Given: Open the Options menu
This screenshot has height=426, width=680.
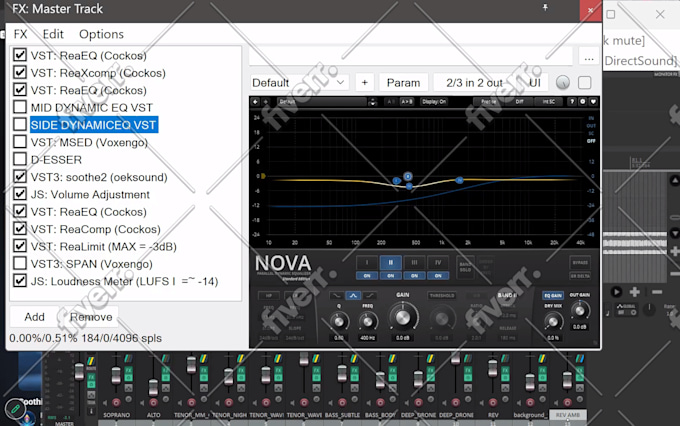Looking at the screenshot, I should point(101,34).
